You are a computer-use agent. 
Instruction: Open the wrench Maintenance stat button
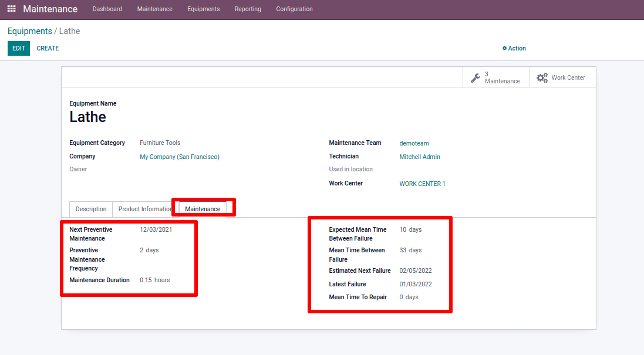click(496, 77)
